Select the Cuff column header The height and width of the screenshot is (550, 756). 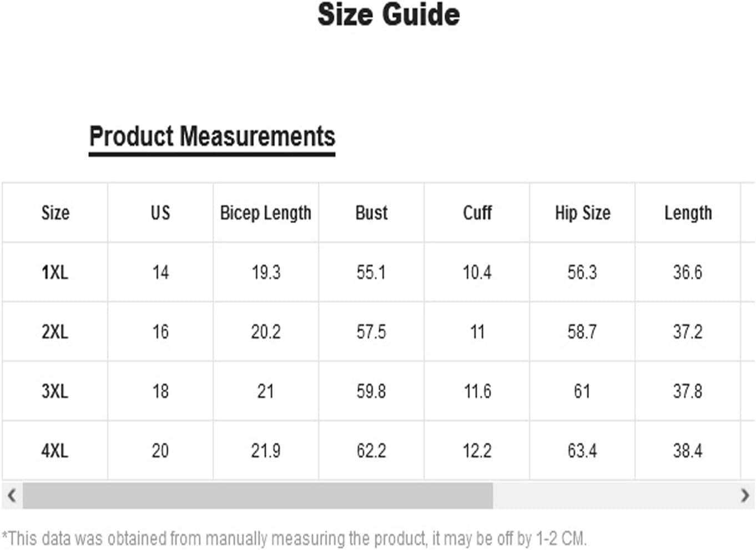(x=477, y=213)
